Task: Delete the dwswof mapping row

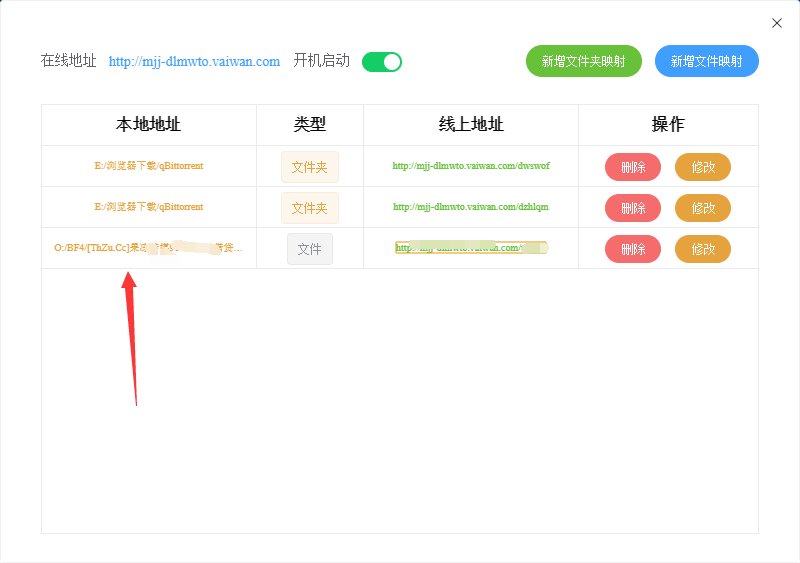Action: click(633, 167)
